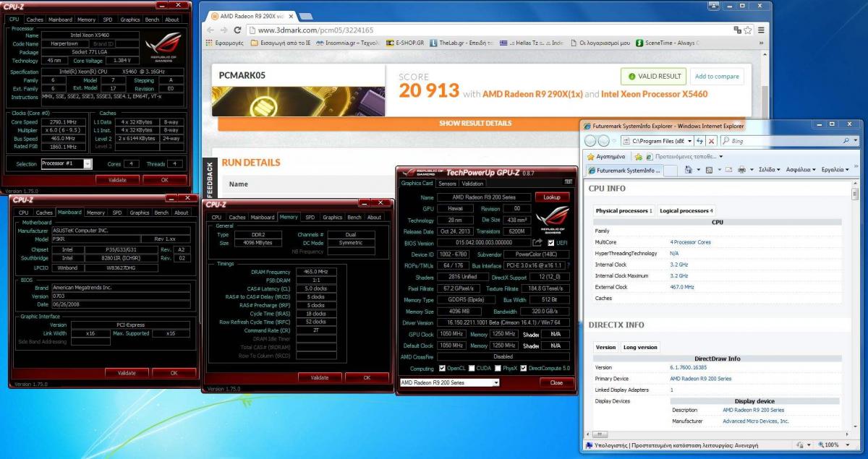This screenshot has width=868, height=459.
Task: Open SceneTime bookmark
Action: [667, 43]
